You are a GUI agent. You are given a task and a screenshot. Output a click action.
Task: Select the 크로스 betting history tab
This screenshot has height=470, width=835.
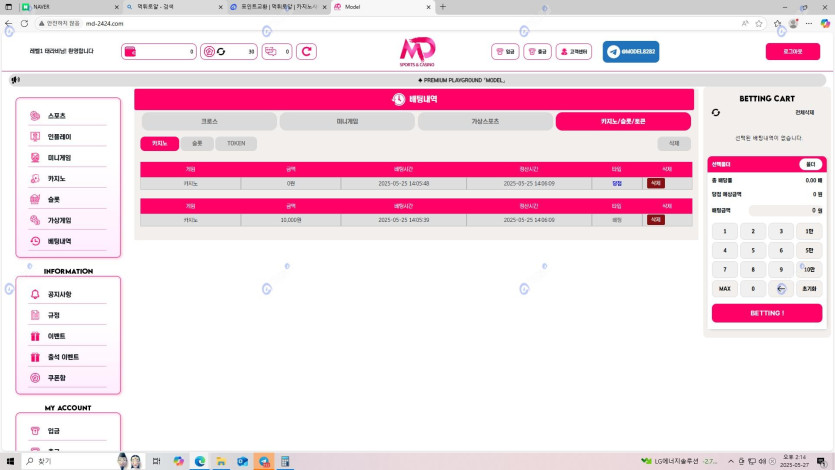(x=209, y=121)
